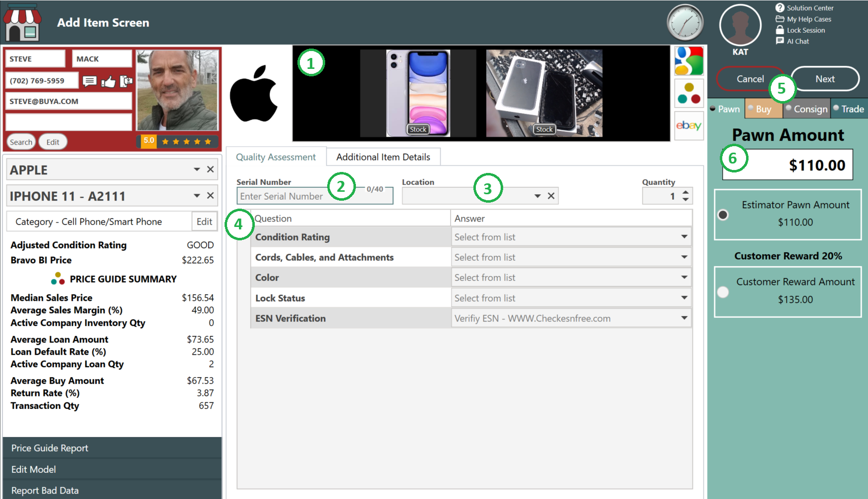
Task: Decrease the Quantity value
Action: tap(686, 200)
